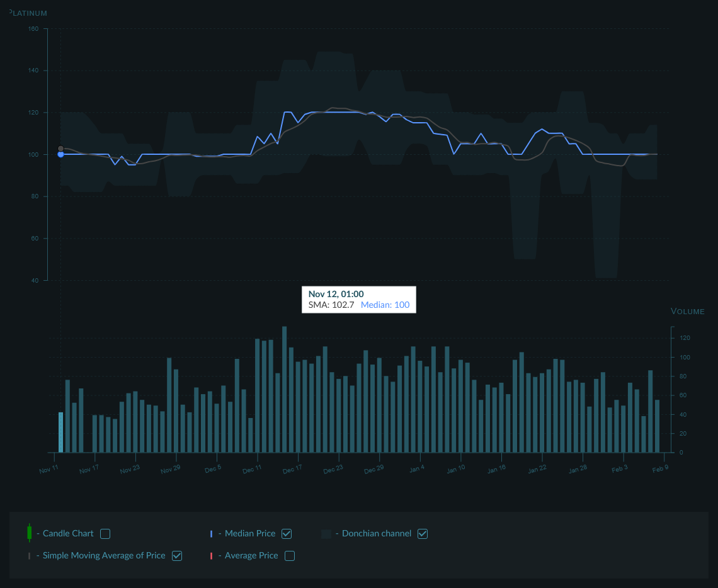Image resolution: width=718 pixels, height=588 pixels.
Task: Click the Feb 3 date axis label
Action: coord(620,470)
